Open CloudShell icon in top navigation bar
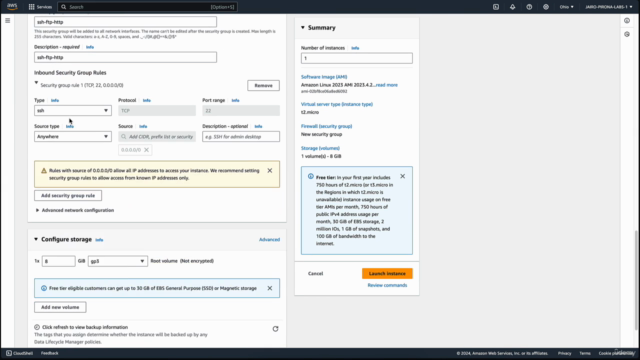Viewport: 640px width, 360px height. coord(496,7)
